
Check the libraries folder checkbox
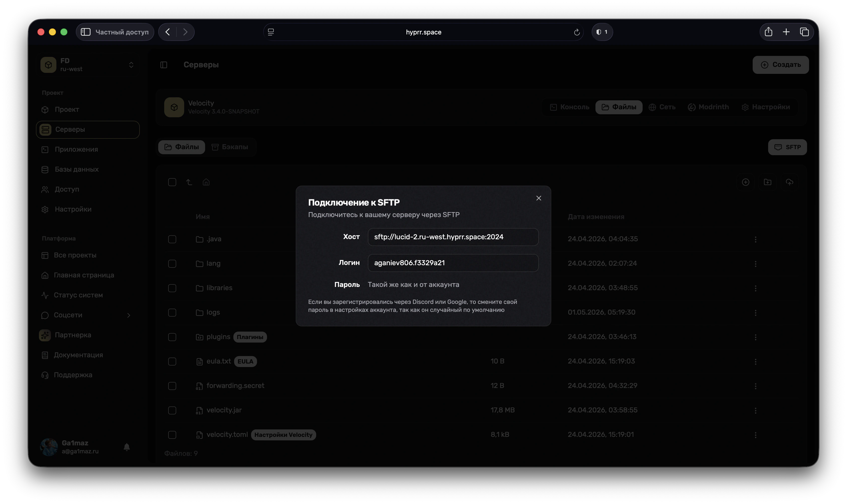click(172, 288)
